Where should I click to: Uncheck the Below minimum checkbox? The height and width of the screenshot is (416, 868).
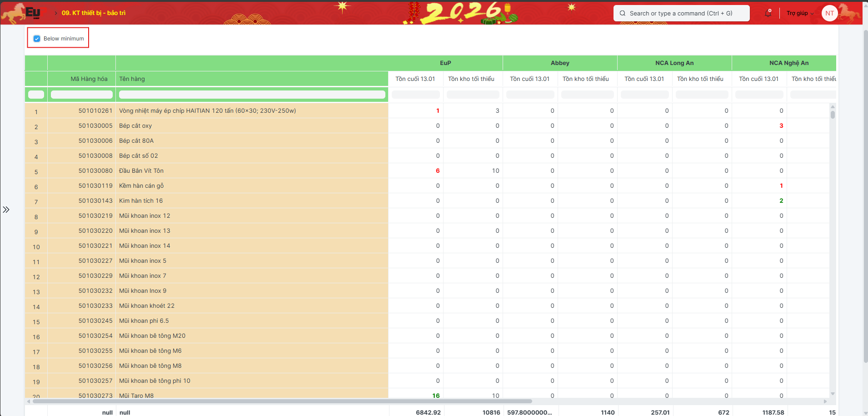click(x=37, y=39)
